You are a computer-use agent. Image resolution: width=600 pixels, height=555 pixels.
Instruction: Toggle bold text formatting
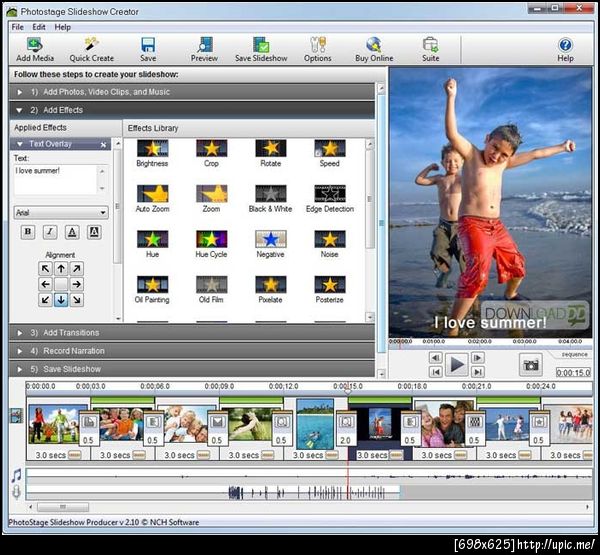coord(28,232)
